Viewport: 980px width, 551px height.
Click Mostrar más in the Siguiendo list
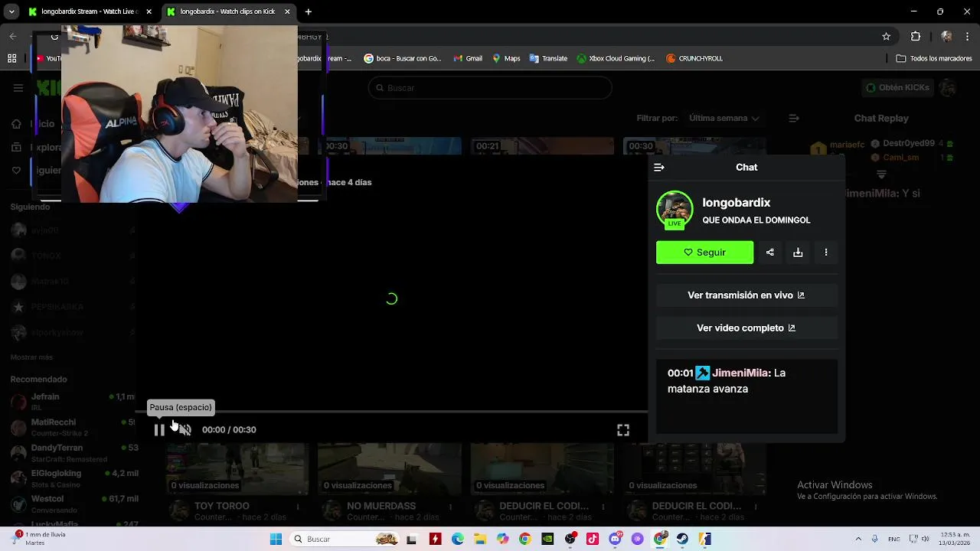pos(31,357)
